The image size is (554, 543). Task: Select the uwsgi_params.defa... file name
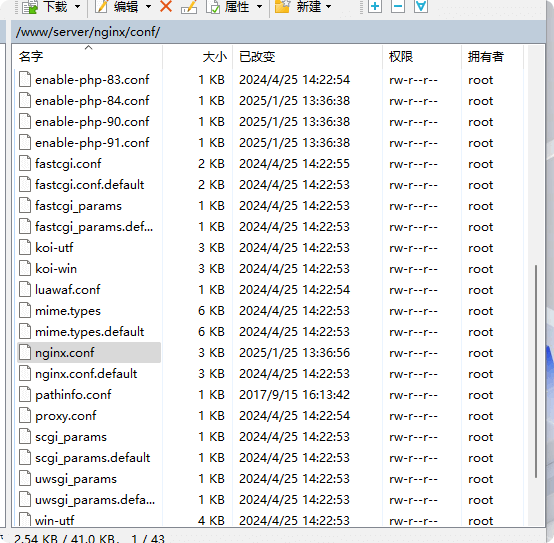95,500
